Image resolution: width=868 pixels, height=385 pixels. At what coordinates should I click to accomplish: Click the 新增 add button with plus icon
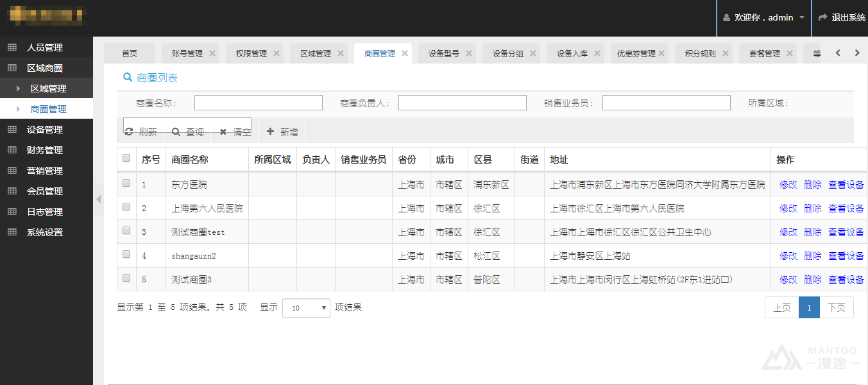coord(282,132)
